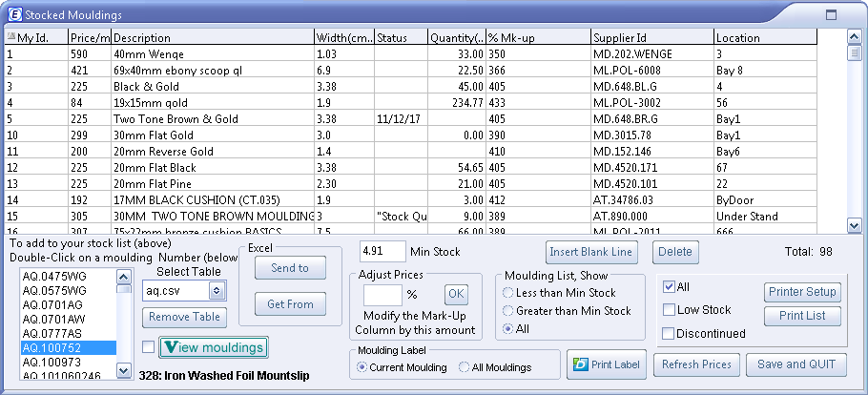Click the Adjust Prices percentage input field

(x=382, y=295)
